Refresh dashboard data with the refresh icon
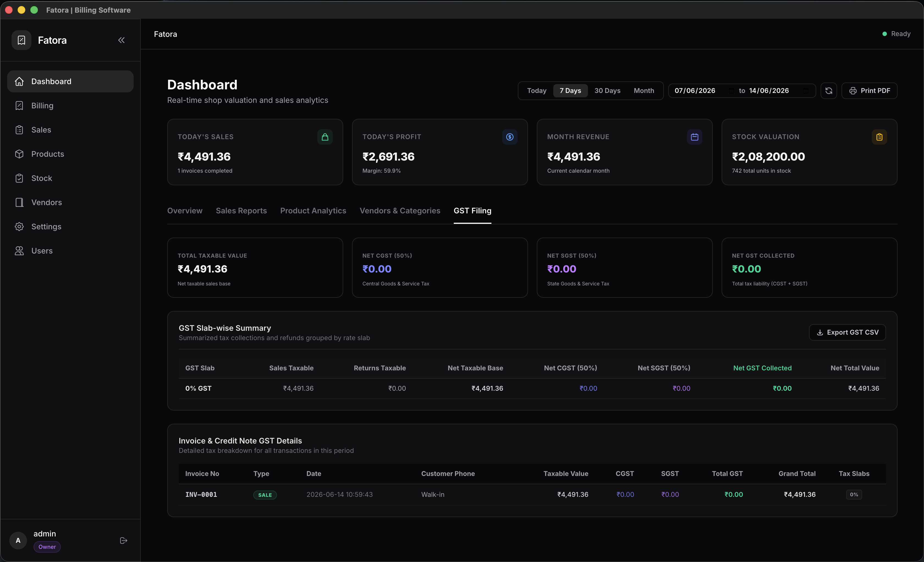Image resolution: width=924 pixels, height=562 pixels. coord(828,91)
